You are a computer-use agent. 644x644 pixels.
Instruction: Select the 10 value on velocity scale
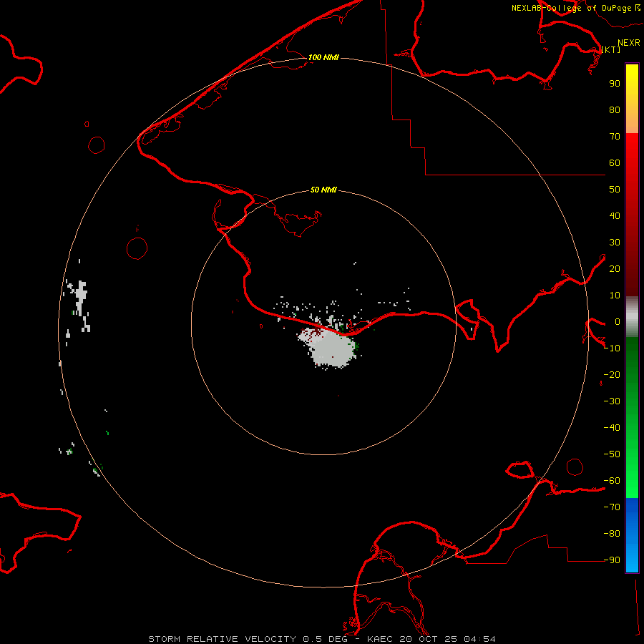(x=615, y=296)
